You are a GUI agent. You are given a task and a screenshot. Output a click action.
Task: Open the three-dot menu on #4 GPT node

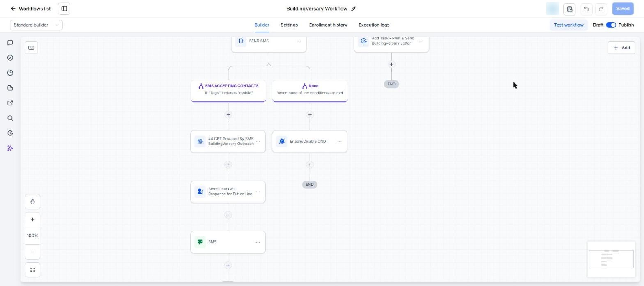[258, 142]
